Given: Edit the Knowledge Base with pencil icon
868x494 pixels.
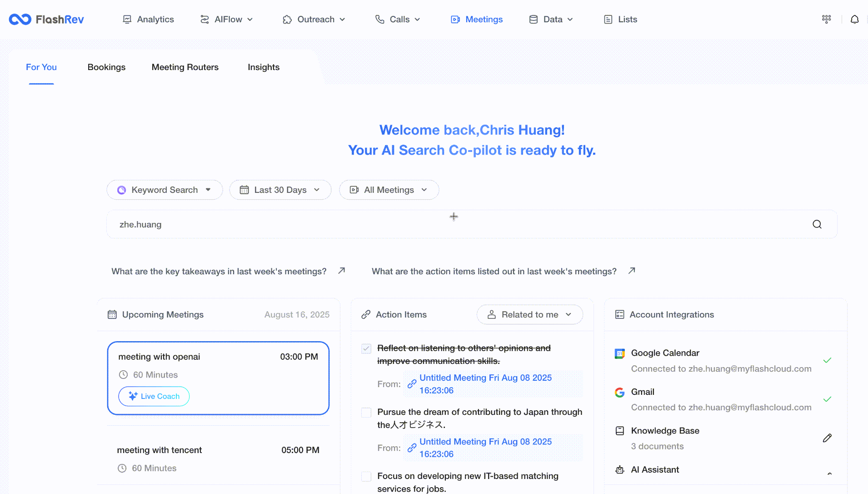Looking at the screenshot, I should [827, 438].
